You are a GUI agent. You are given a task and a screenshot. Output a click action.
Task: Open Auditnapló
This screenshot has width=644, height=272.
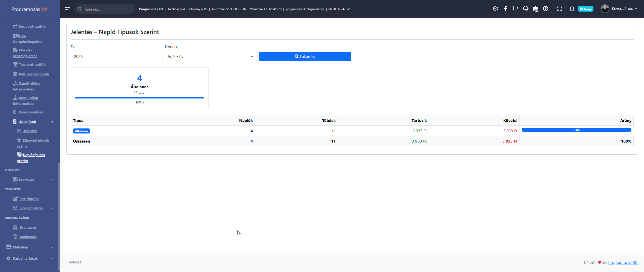28,237
